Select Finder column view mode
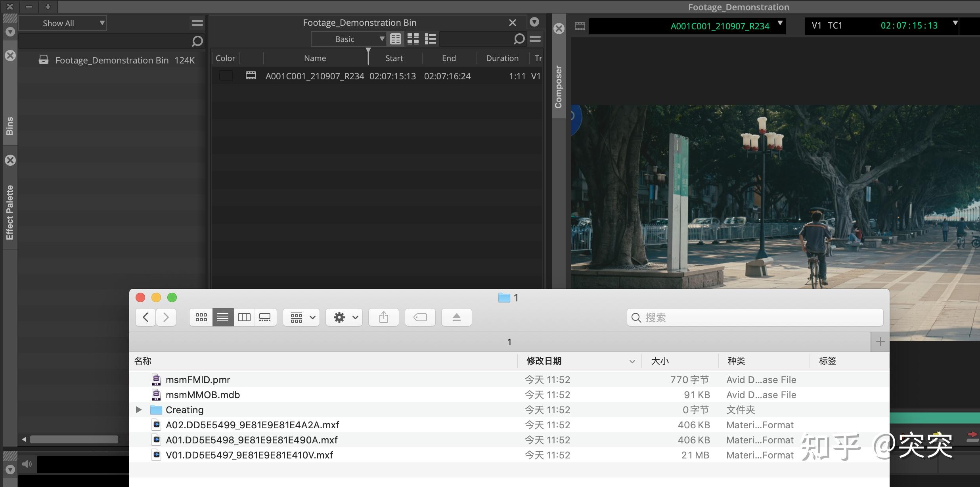Image resolution: width=980 pixels, height=487 pixels. (244, 317)
